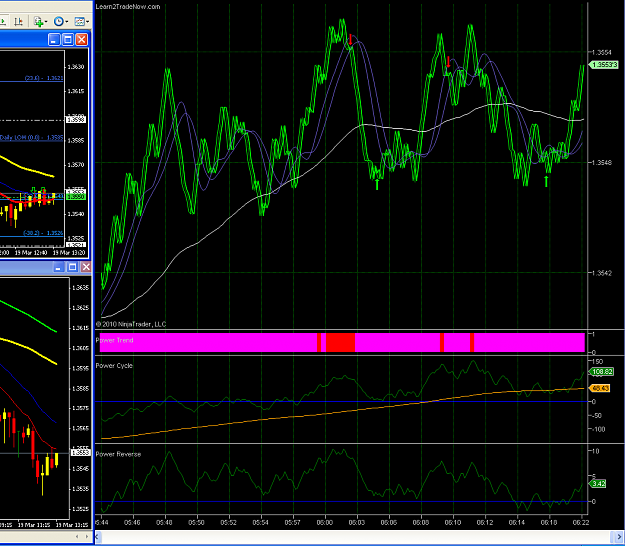Close the upper-left chart window
This screenshot has width=625, height=546.
(81, 39)
